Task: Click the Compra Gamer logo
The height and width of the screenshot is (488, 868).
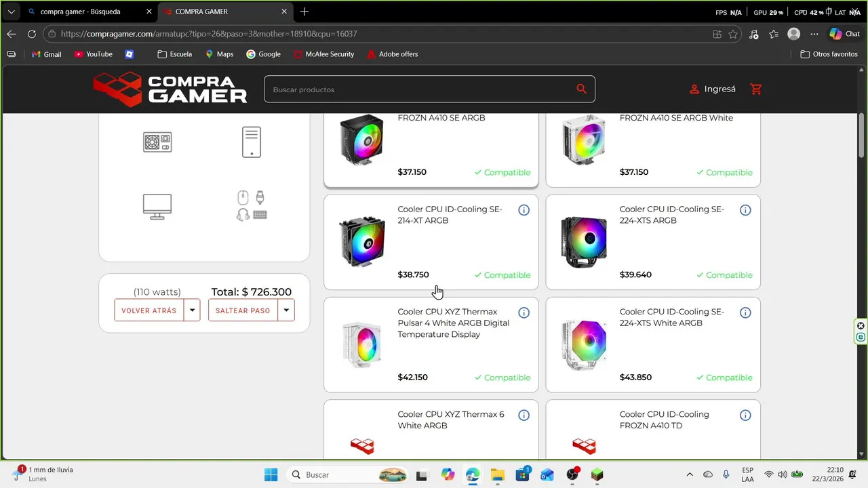Action: point(170,89)
